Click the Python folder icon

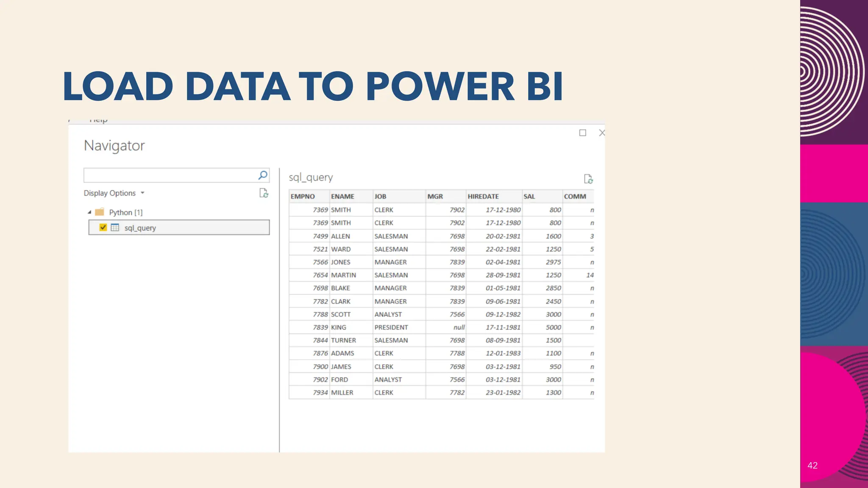point(100,212)
